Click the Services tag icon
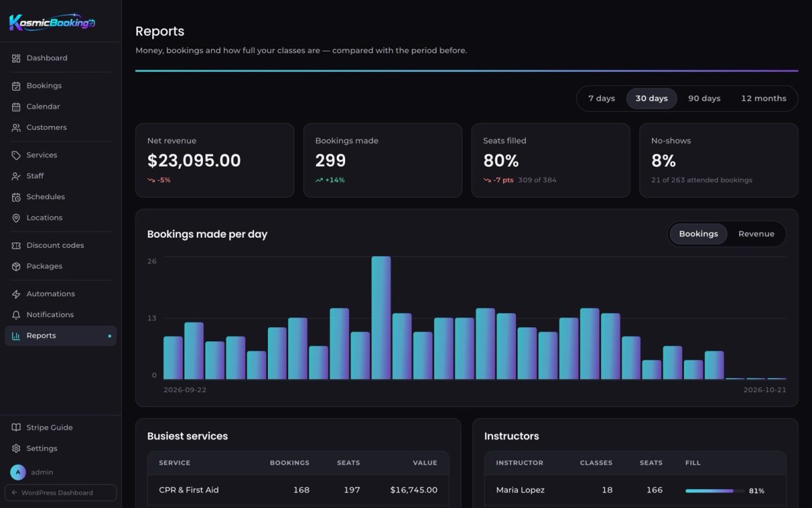 [x=16, y=155]
